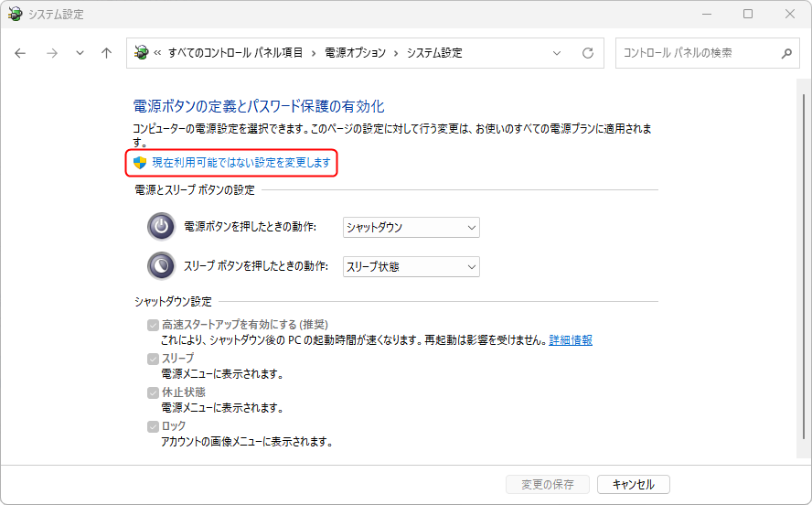Click the 電源ボタンを押したときの動作 label
The height and width of the screenshot is (505, 812).
(x=251, y=227)
